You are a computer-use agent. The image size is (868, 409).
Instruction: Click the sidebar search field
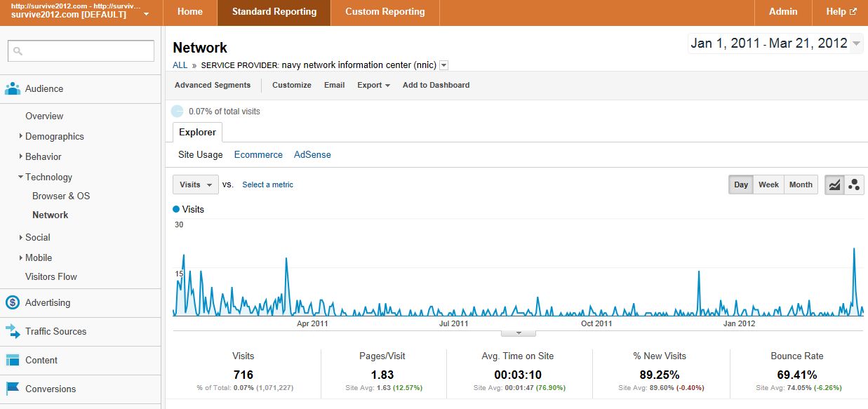point(81,51)
